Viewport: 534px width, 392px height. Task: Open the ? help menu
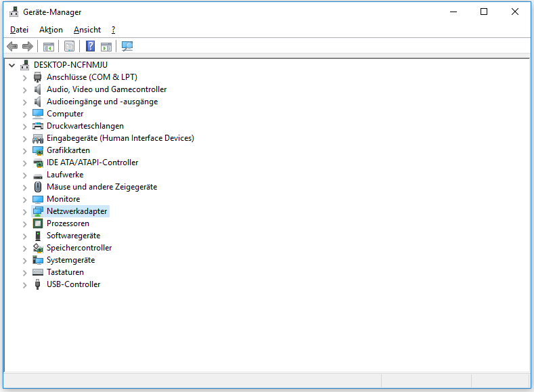click(x=114, y=30)
